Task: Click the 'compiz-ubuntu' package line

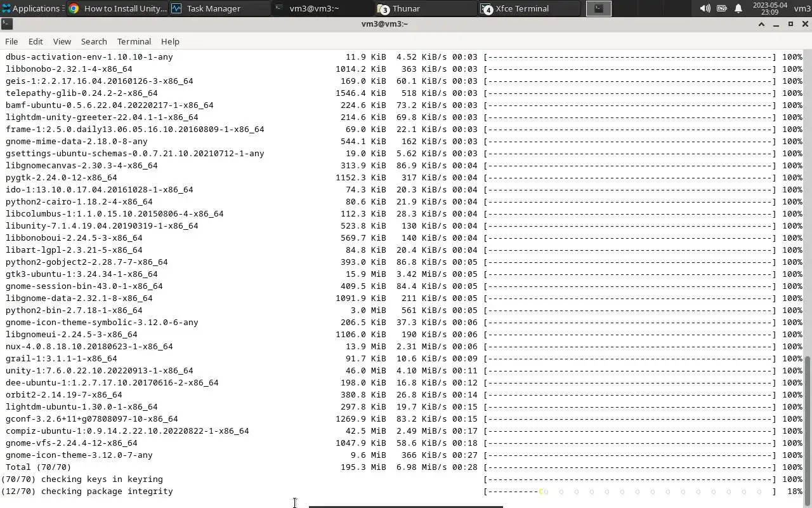Action: click(x=128, y=431)
